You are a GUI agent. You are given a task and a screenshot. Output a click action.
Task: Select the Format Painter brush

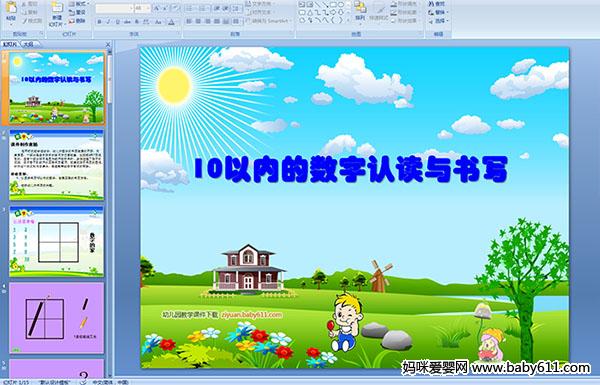[x=32, y=21]
